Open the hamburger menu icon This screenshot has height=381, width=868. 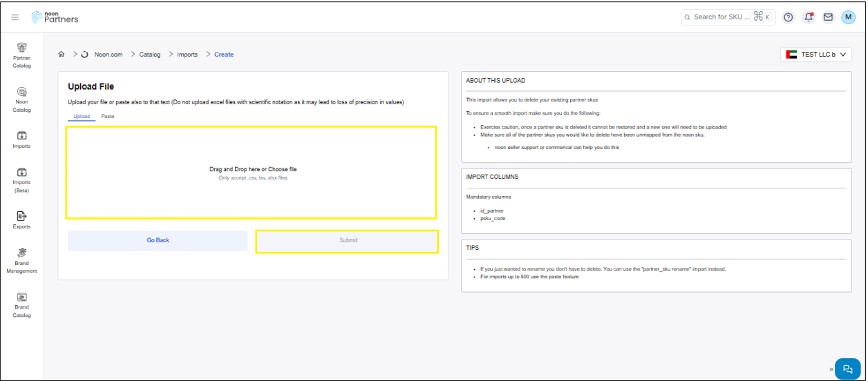click(x=15, y=17)
